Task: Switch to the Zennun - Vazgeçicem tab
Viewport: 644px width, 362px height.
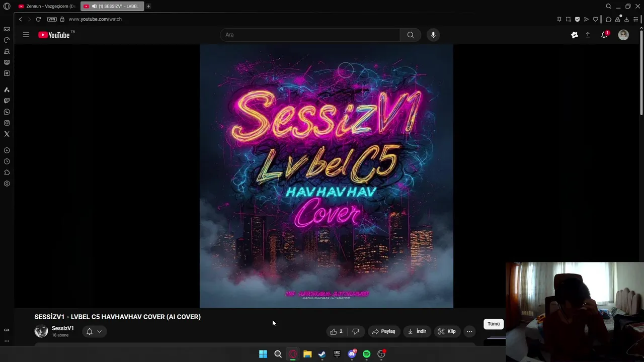Action: coord(46,6)
